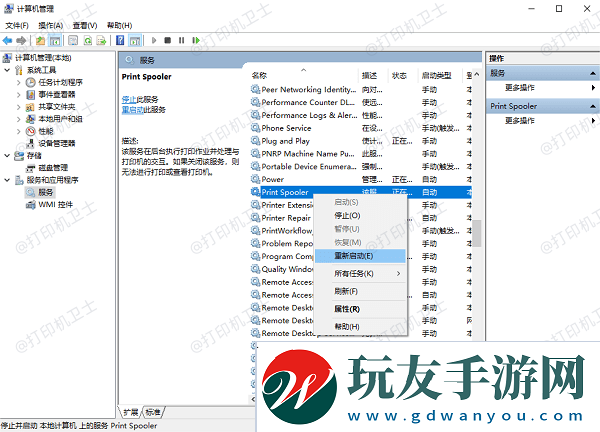Select 任务计划程序 in the tree

click(x=60, y=82)
